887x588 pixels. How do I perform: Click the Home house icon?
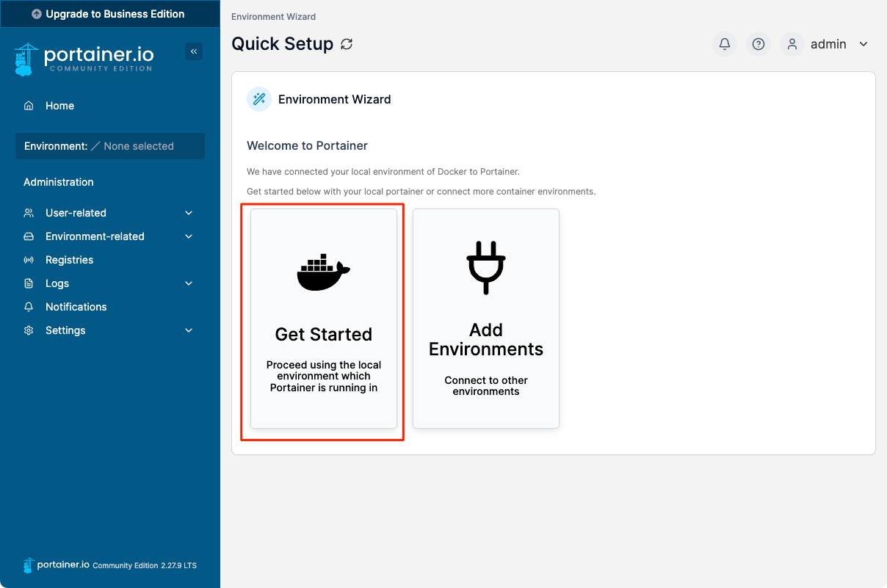click(x=29, y=106)
